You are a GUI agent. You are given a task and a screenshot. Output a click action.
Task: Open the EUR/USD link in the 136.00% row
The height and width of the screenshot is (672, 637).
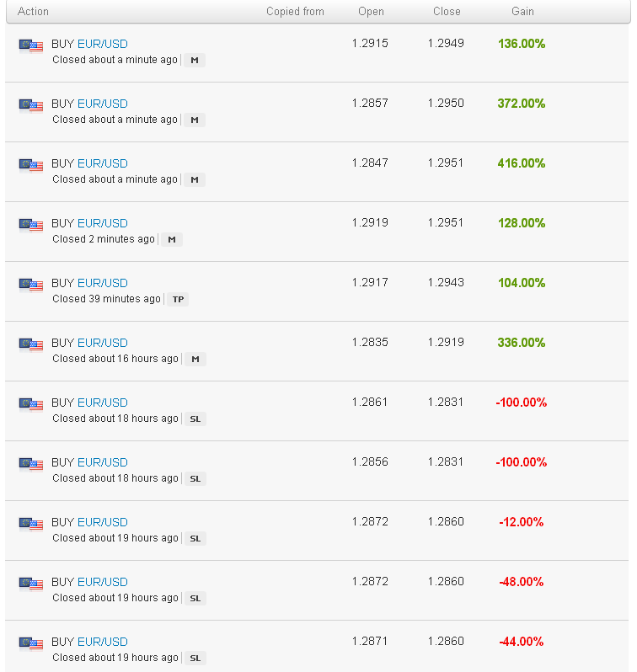coord(103,44)
